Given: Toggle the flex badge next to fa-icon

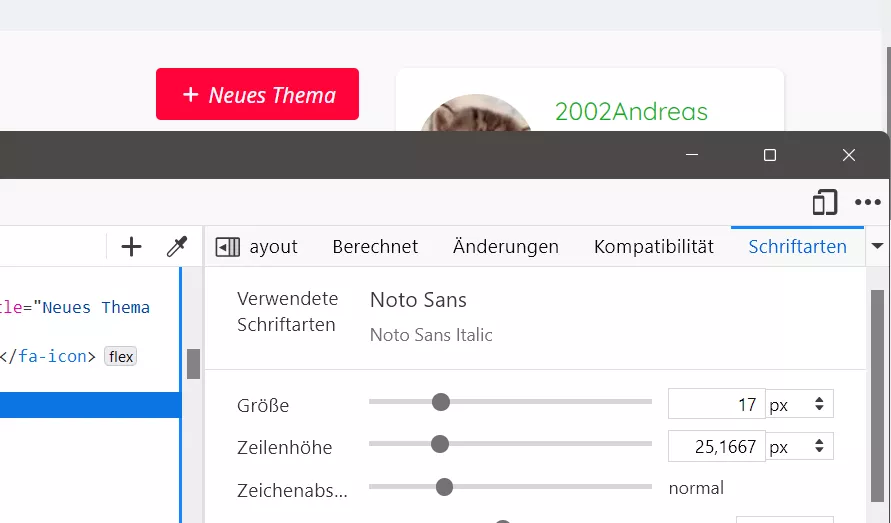Looking at the screenshot, I should pyautogui.click(x=120, y=356).
